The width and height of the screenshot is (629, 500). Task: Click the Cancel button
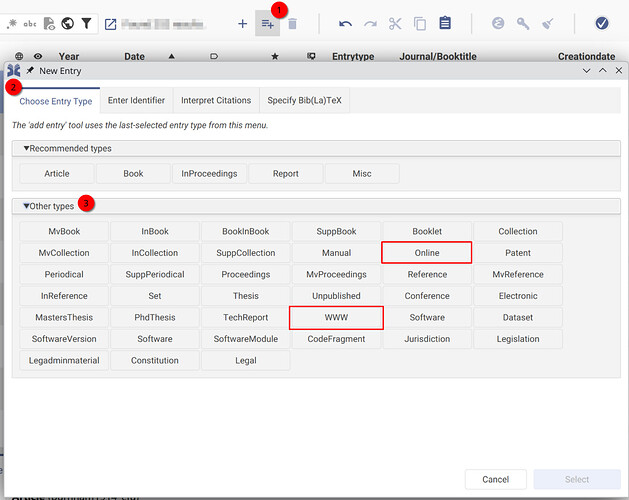click(x=496, y=480)
